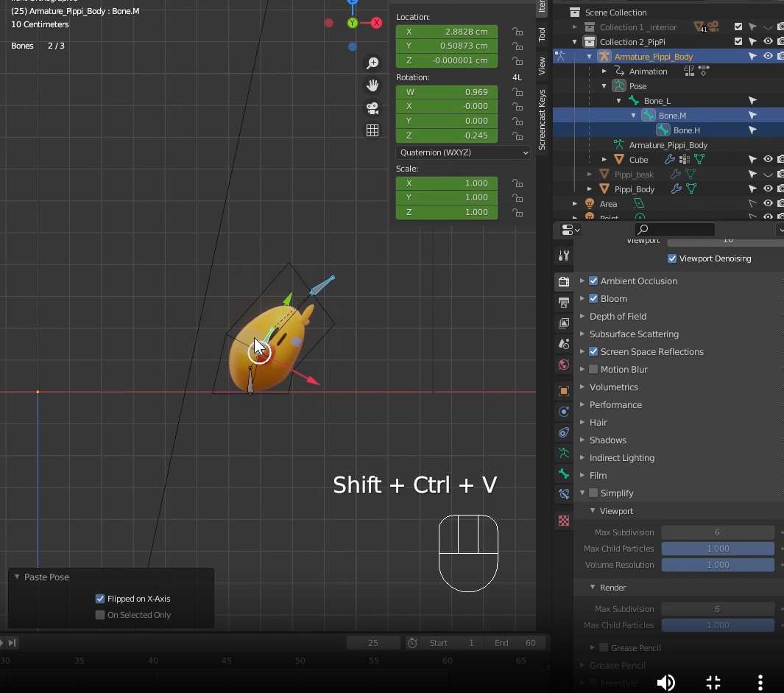Select Pippi_beak in the outliner
The width and height of the screenshot is (784, 693).
634,174
